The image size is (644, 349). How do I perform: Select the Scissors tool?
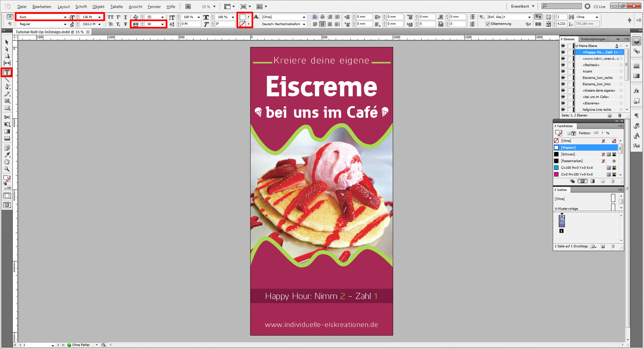(x=7, y=117)
